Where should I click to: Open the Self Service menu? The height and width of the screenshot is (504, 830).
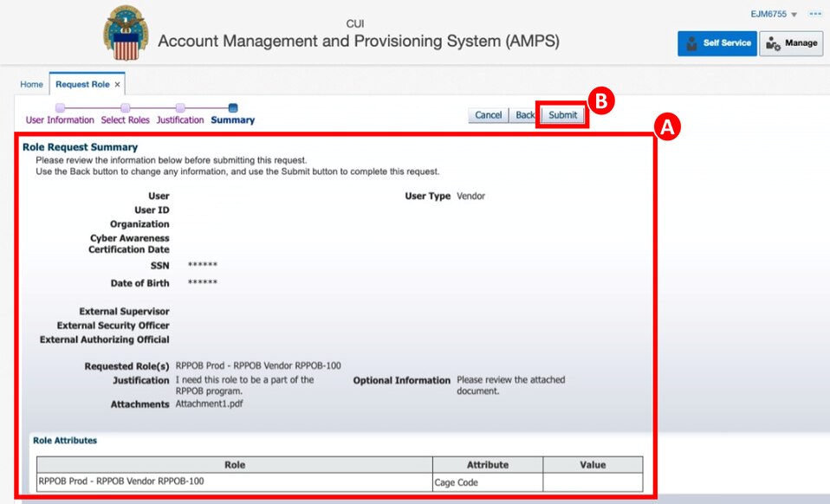pos(717,43)
